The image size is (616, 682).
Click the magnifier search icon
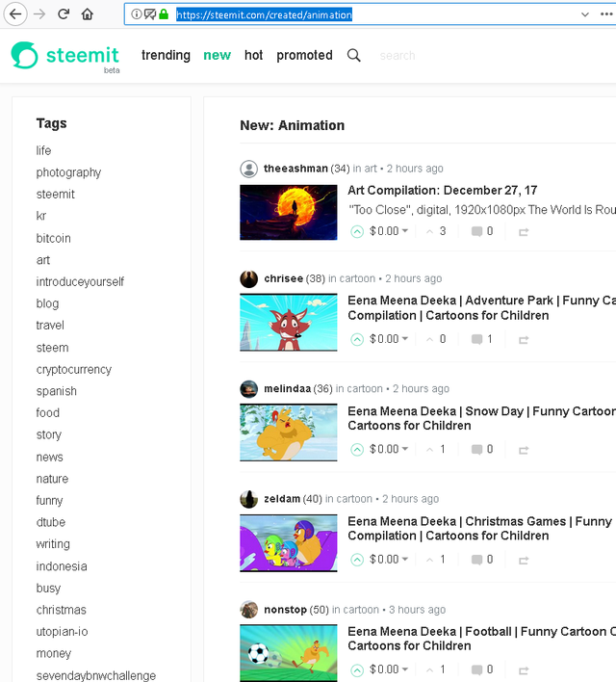coord(354,55)
